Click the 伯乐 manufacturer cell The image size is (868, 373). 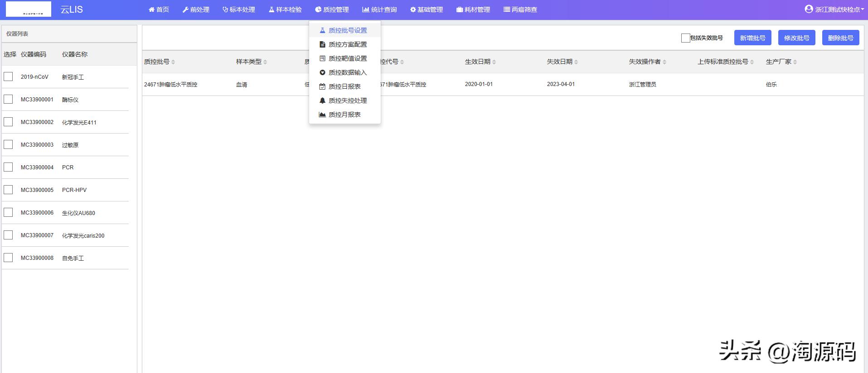coord(771,85)
